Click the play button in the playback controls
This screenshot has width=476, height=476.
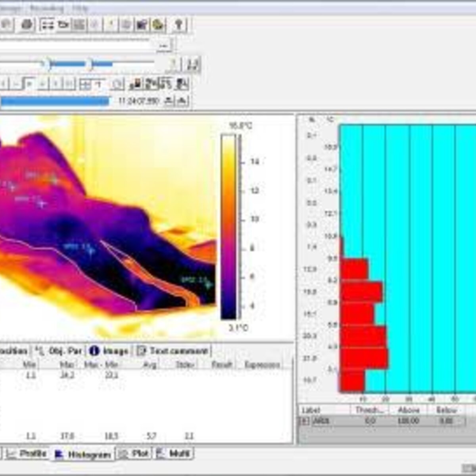tap(29, 84)
